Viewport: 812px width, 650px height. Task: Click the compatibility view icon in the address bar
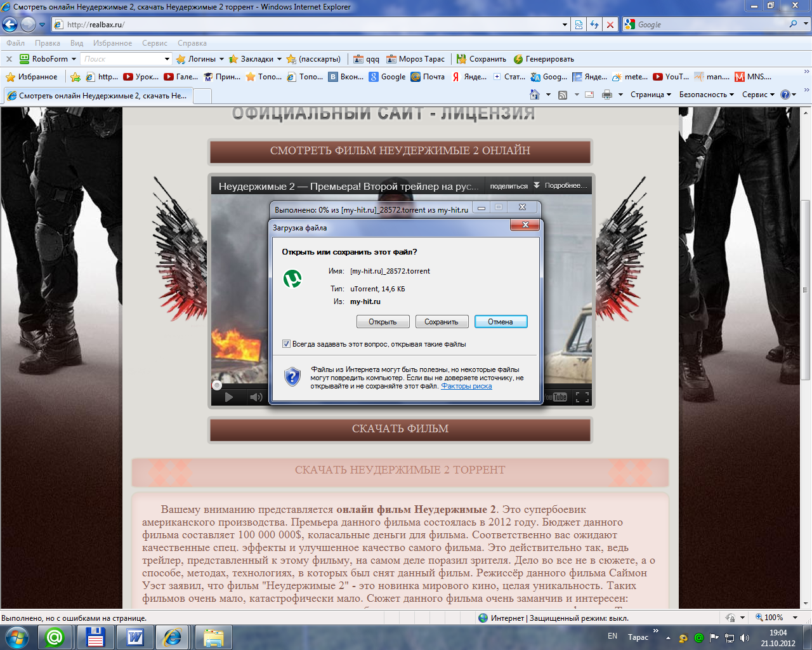pyautogui.click(x=579, y=25)
